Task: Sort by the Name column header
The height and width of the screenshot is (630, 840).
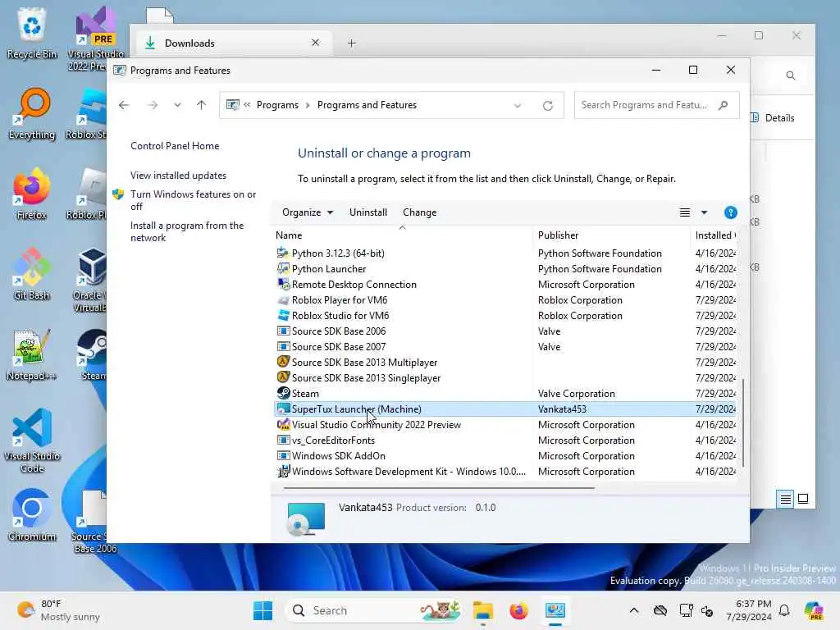Action: 402,235
